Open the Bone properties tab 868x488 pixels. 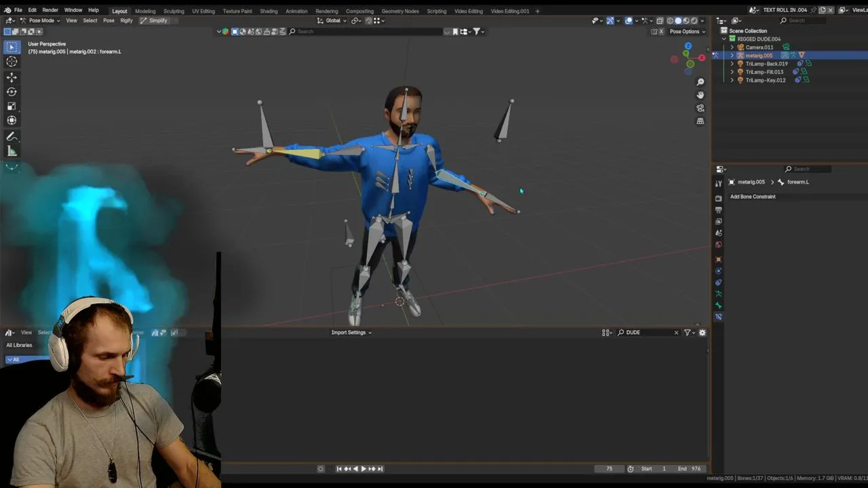click(x=718, y=306)
